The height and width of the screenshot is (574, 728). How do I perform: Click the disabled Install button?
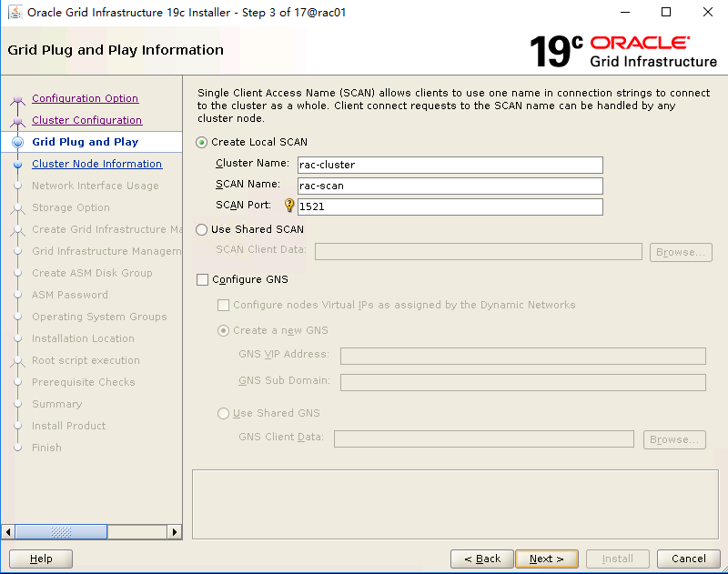618,559
